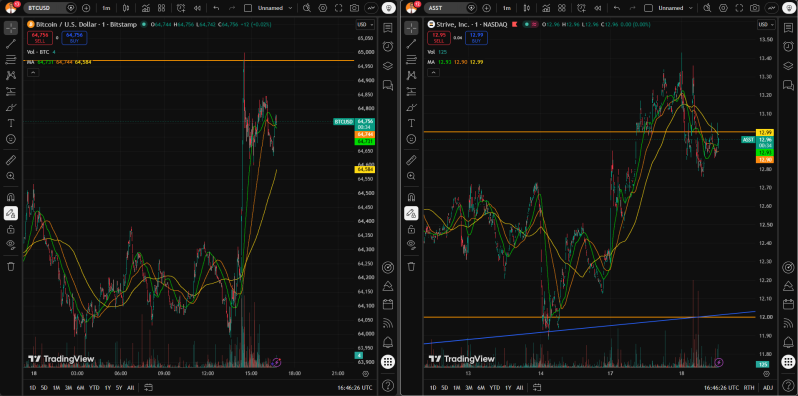
Task: Toggle lock all drawings in ASST window
Action: (412, 229)
